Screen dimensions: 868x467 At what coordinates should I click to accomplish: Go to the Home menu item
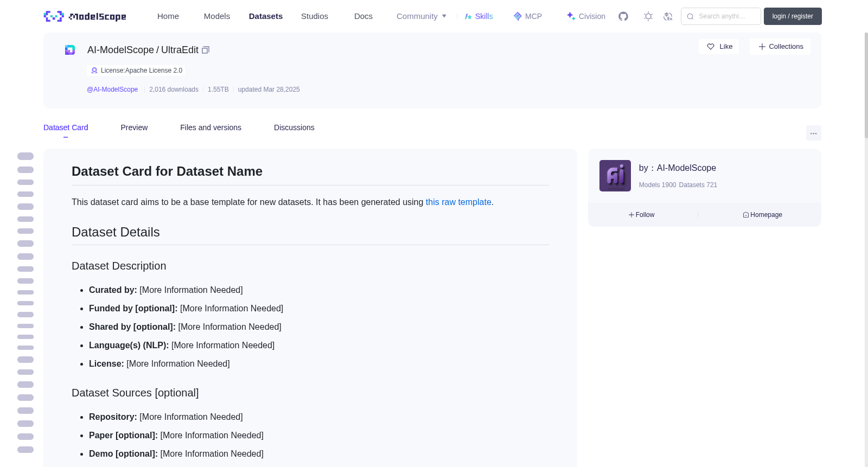[168, 16]
